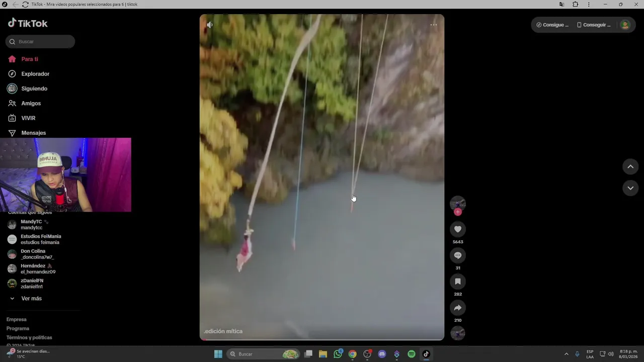The image size is (644, 362).
Task: Open Spotify from the taskbar
Action: coord(412,354)
